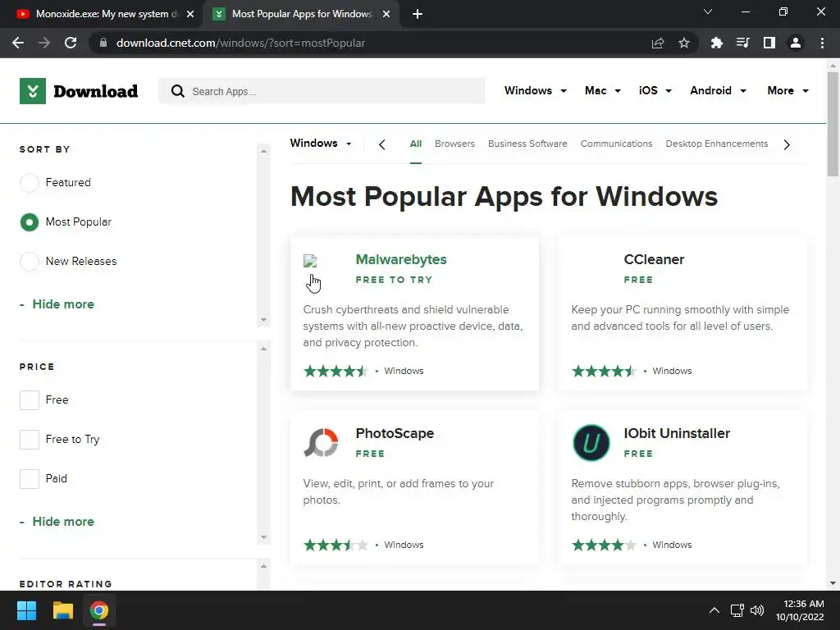Select the Featured sort option
This screenshot has width=840, height=630.
point(30,183)
